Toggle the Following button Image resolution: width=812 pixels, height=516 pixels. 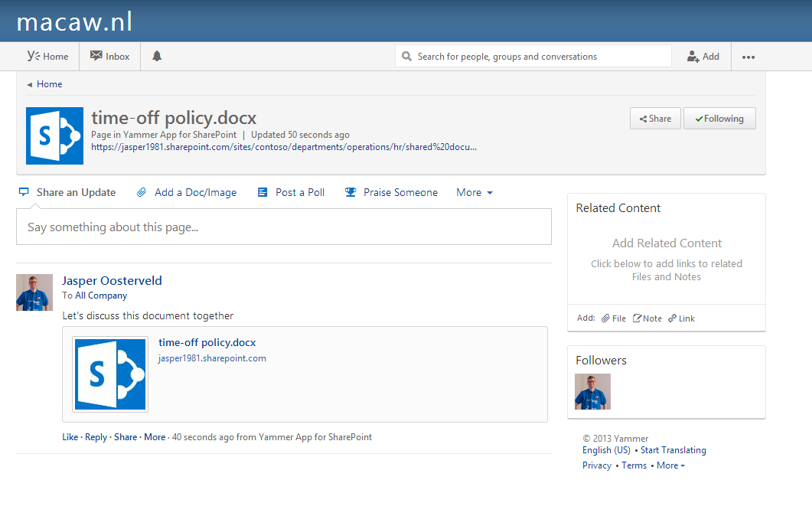719,118
